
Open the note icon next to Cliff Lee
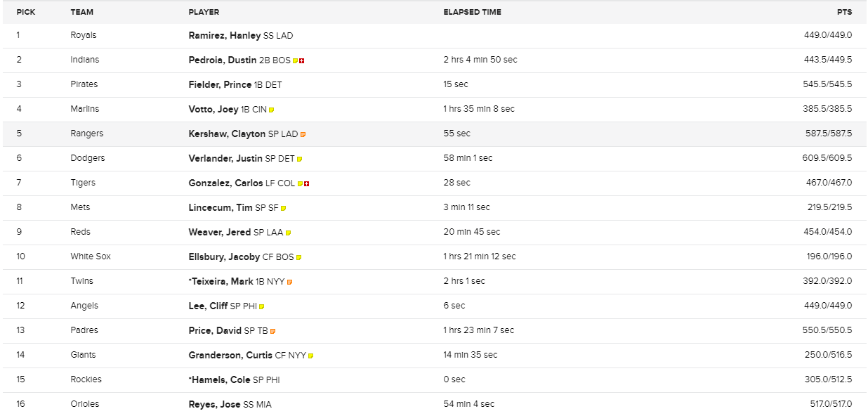coord(262,307)
